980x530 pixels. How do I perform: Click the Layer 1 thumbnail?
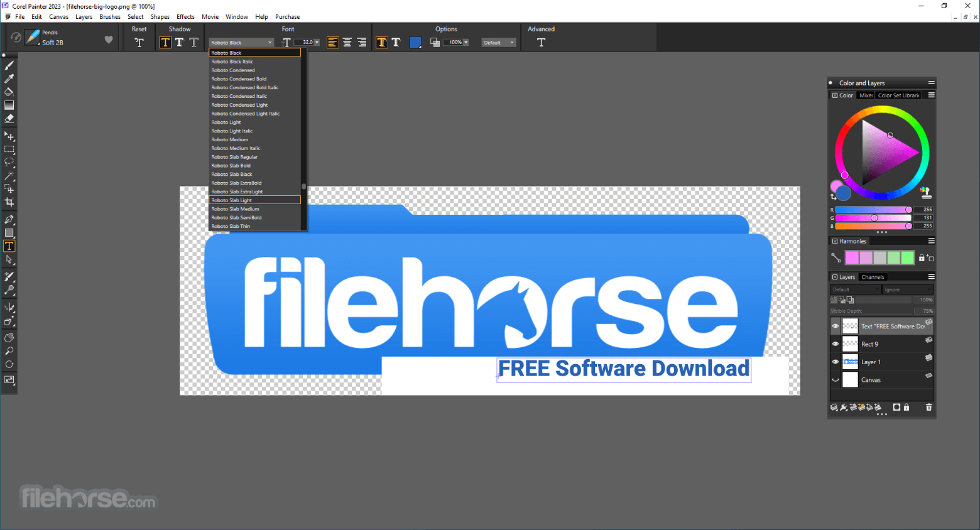pyautogui.click(x=851, y=362)
